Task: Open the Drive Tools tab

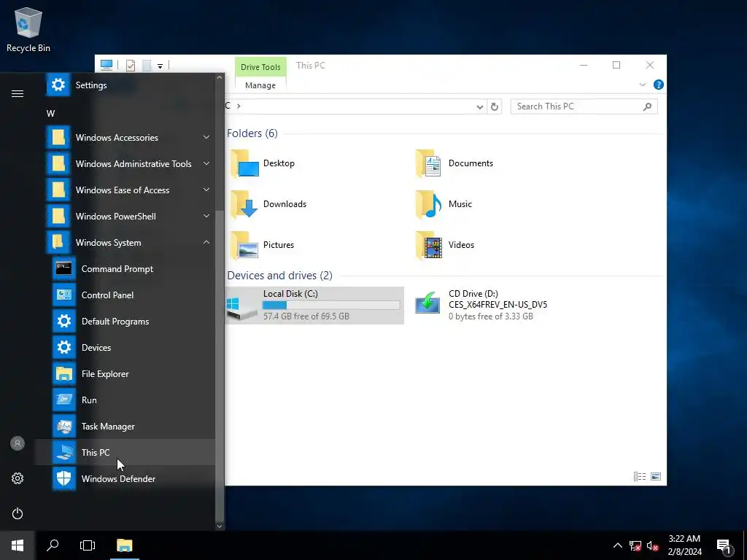Action: click(260, 66)
